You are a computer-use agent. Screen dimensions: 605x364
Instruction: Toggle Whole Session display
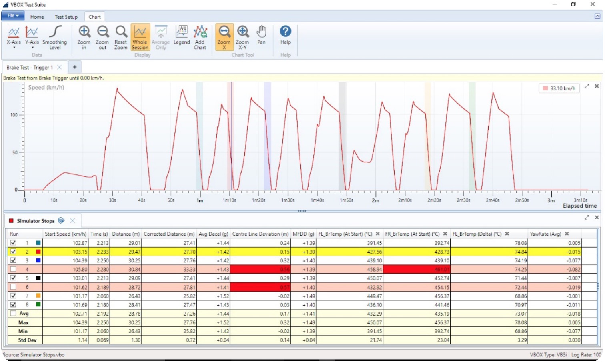[x=140, y=37]
